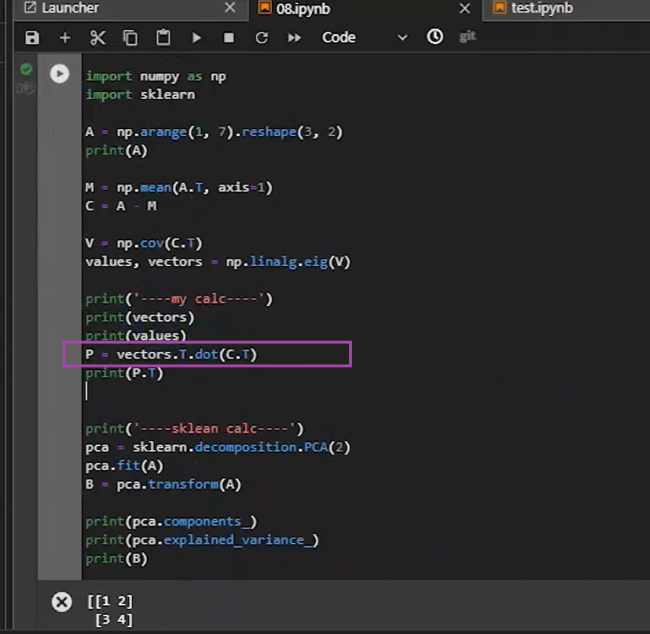Screen dimensions: 650x634
Task: Restart kernel and run all cells
Action: click(x=294, y=38)
